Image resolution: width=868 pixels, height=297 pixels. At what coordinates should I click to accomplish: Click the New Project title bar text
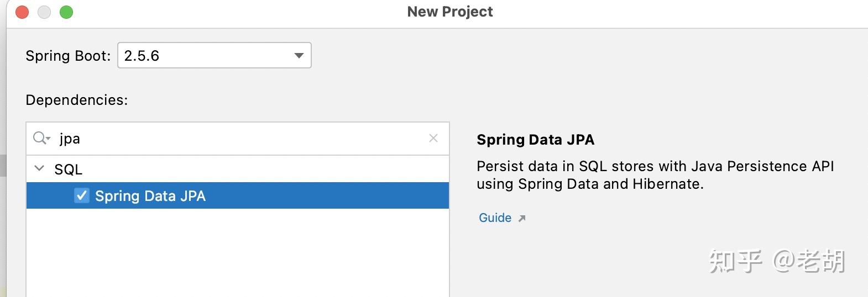click(449, 12)
